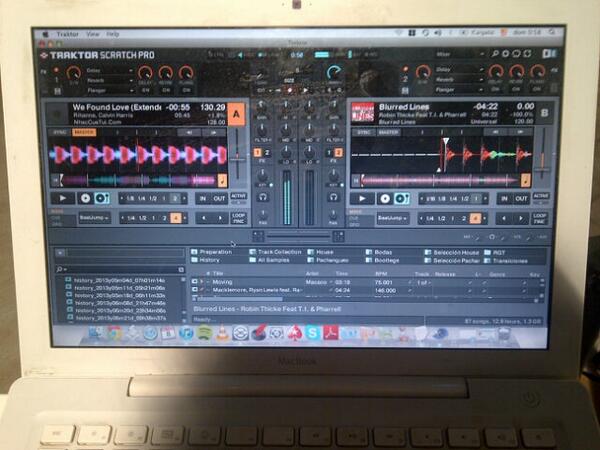
Task: Open the search magnifier in Traktor header
Action: pyautogui.click(x=495, y=54)
